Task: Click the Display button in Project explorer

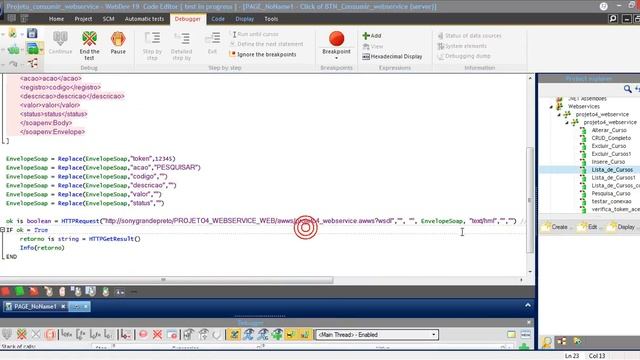Action: coord(622,227)
